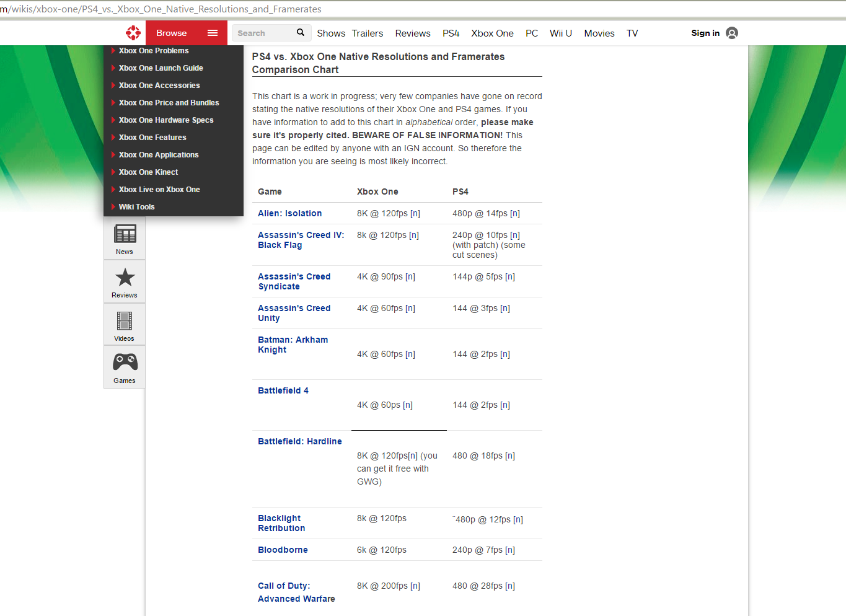Open the Trailers nav item

coord(368,33)
